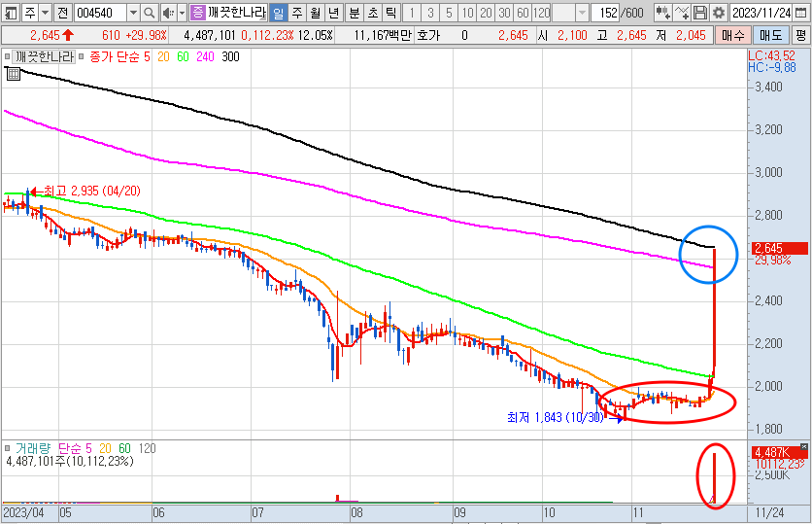Switch to 월 monthly chart period

(x=316, y=13)
